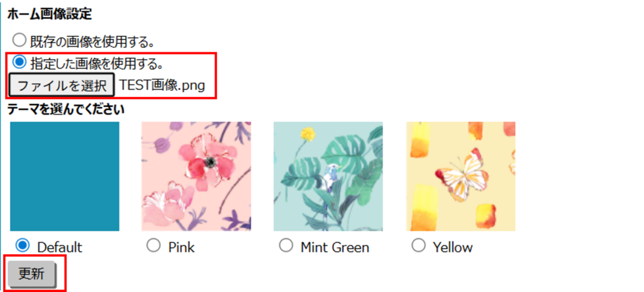Click the 既存の画像を使用する label text
The width and height of the screenshot is (644, 292).
pos(92,42)
